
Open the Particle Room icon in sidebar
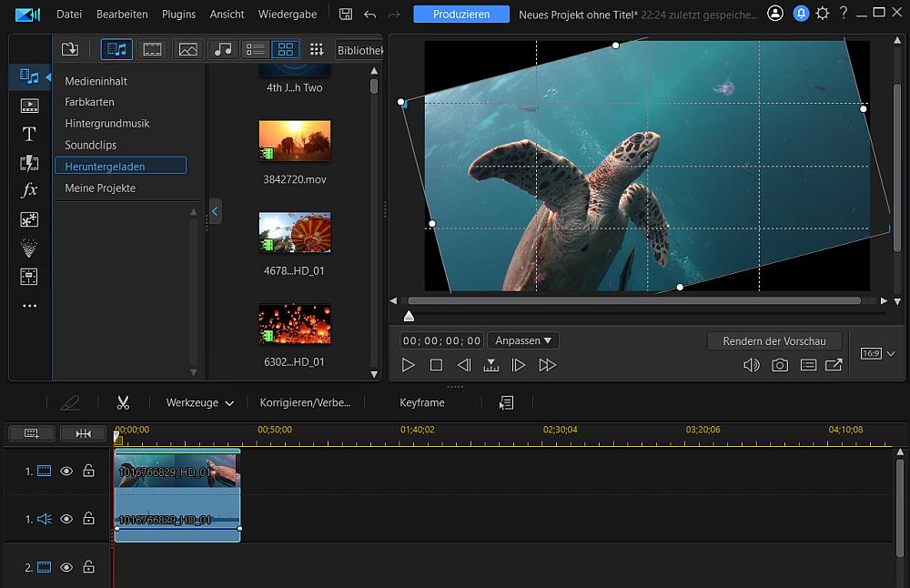29,248
